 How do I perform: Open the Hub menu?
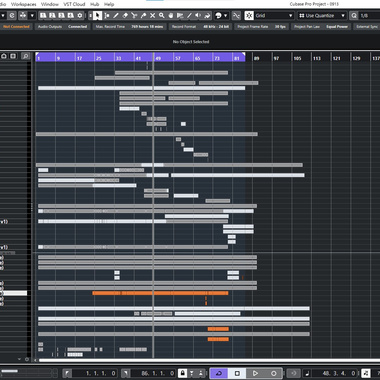coord(94,4)
